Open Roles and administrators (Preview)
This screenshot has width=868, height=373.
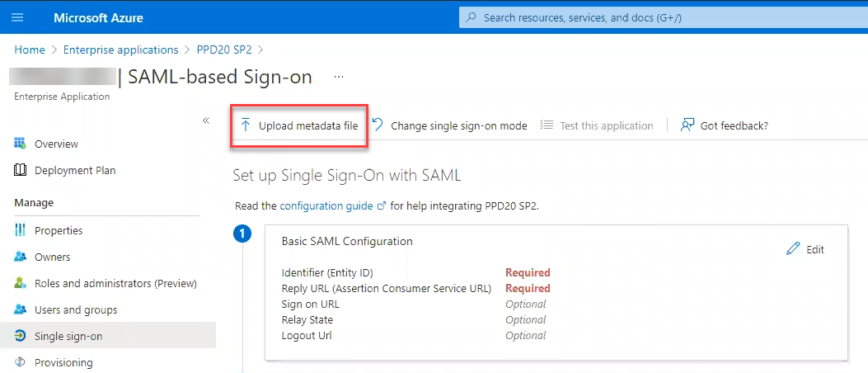(115, 283)
